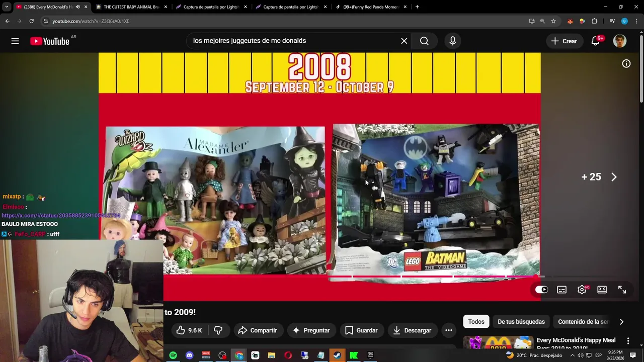Viewport: 644px width, 362px height.
Task: Switch to the Funny Red Panda Moments tab
Action: point(371,7)
